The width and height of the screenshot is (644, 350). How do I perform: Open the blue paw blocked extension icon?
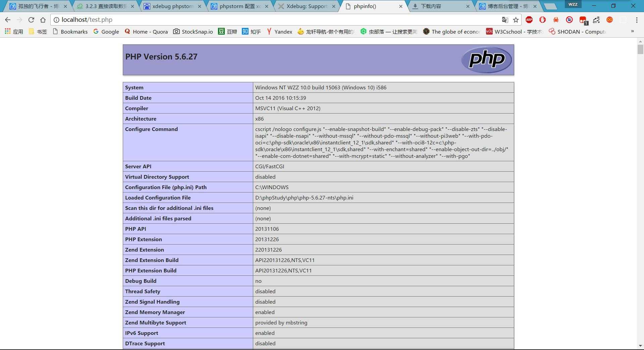pos(569,20)
